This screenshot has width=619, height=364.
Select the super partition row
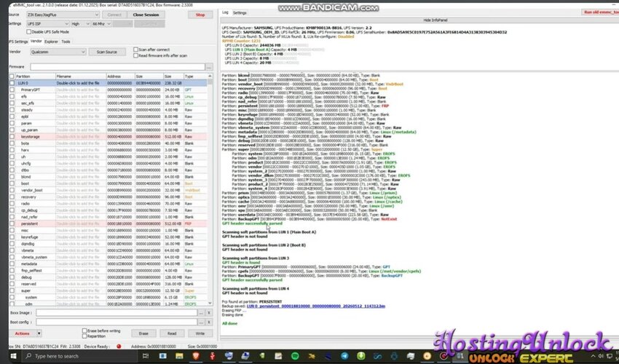coord(108,290)
